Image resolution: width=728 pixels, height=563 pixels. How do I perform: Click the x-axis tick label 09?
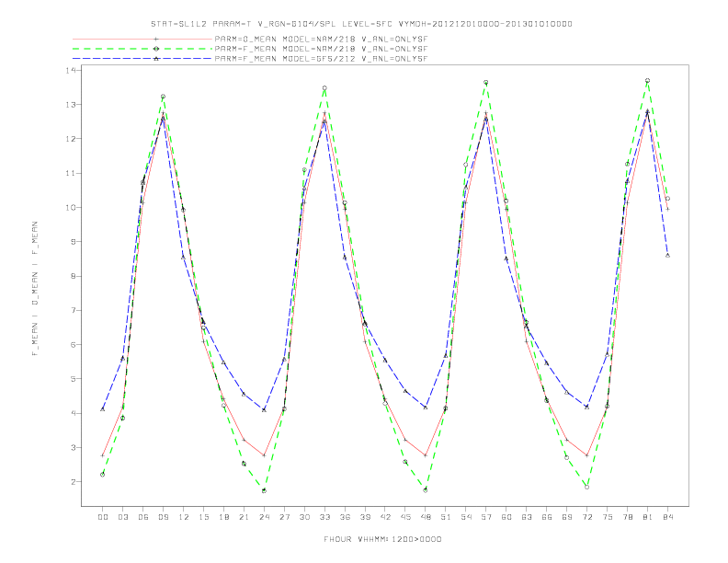click(163, 517)
